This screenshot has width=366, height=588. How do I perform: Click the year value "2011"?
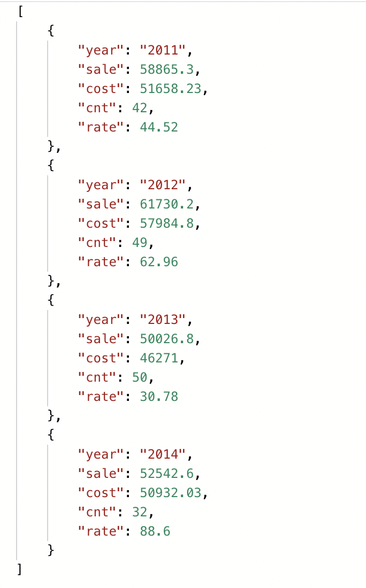[x=163, y=50]
